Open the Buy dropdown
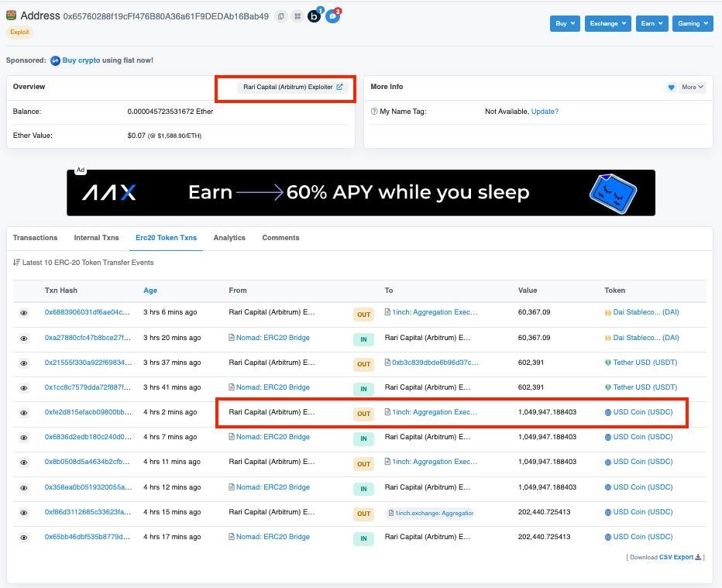 (x=565, y=23)
